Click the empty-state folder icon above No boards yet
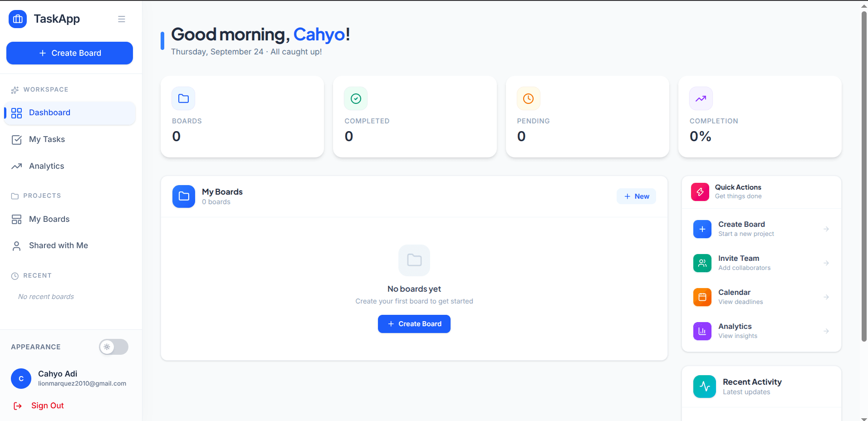This screenshot has width=868, height=421. (x=414, y=260)
